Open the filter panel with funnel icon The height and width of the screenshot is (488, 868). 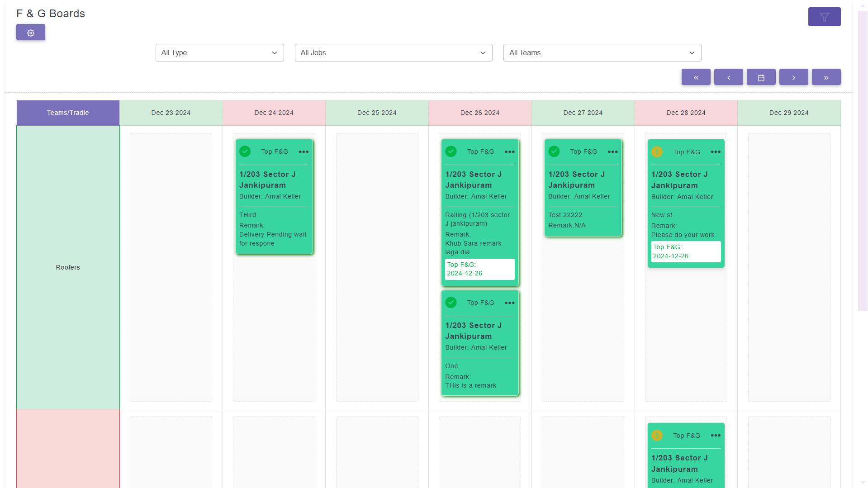coord(824,17)
